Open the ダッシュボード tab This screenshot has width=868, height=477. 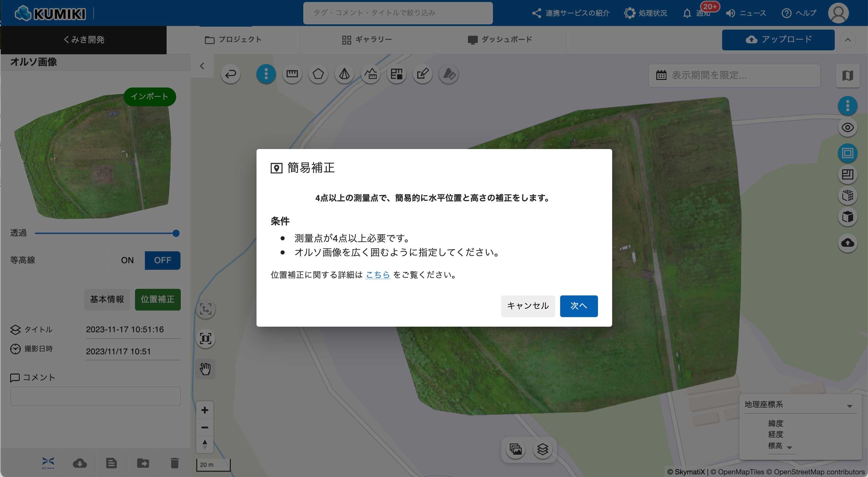click(500, 40)
